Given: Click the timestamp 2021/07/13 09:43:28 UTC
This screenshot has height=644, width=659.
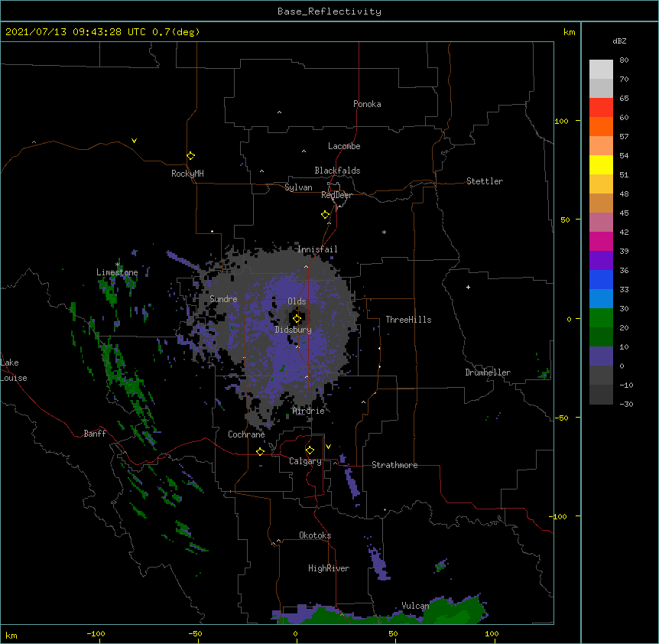Looking at the screenshot, I should pos(75,32).
